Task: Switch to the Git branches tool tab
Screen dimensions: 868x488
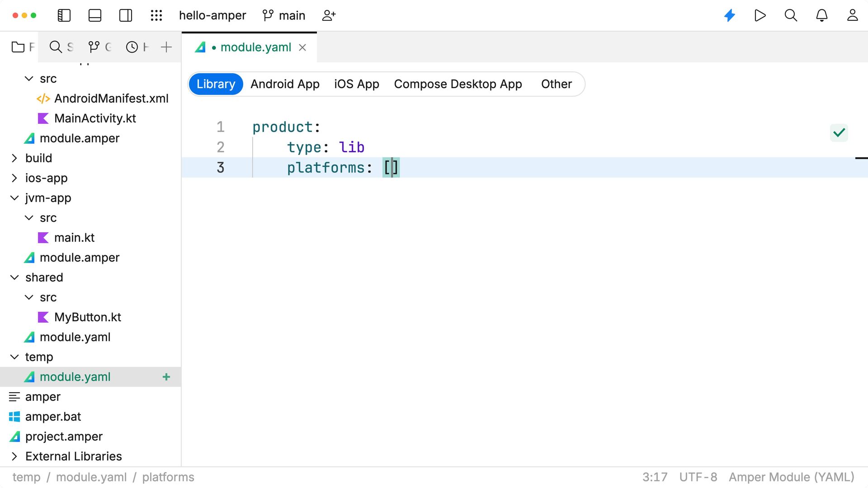Action: click(x=99, y=47)
